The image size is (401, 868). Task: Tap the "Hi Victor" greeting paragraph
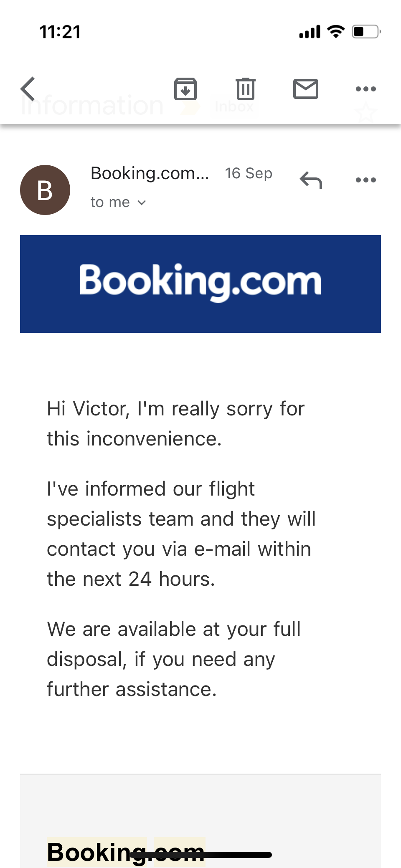[175, 423]
